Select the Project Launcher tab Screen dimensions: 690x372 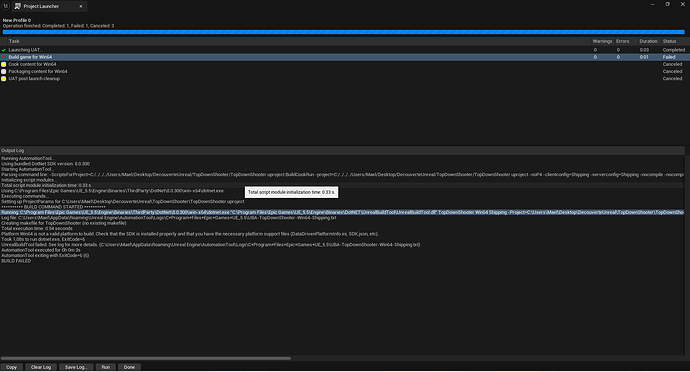(49, 6)
